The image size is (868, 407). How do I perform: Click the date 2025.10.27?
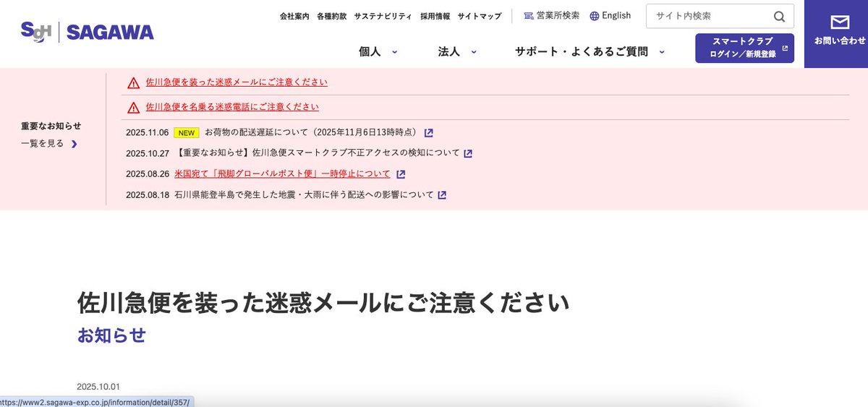coord(147,153)
